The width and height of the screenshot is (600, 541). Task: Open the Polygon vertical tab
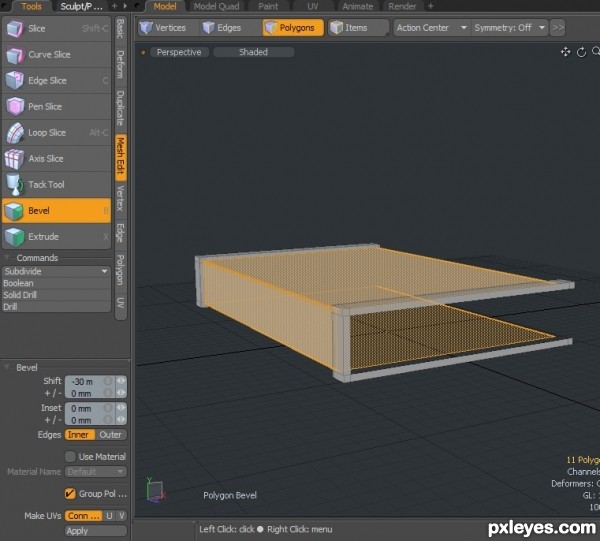(x=121, y=270)
